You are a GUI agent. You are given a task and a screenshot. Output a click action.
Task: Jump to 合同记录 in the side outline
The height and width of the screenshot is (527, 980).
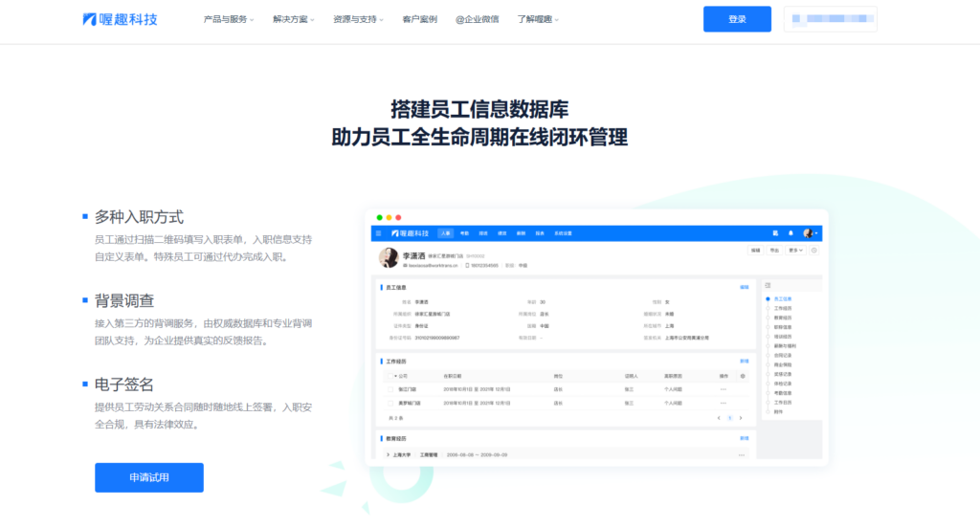pyautogui.click(x=783, y=355)
